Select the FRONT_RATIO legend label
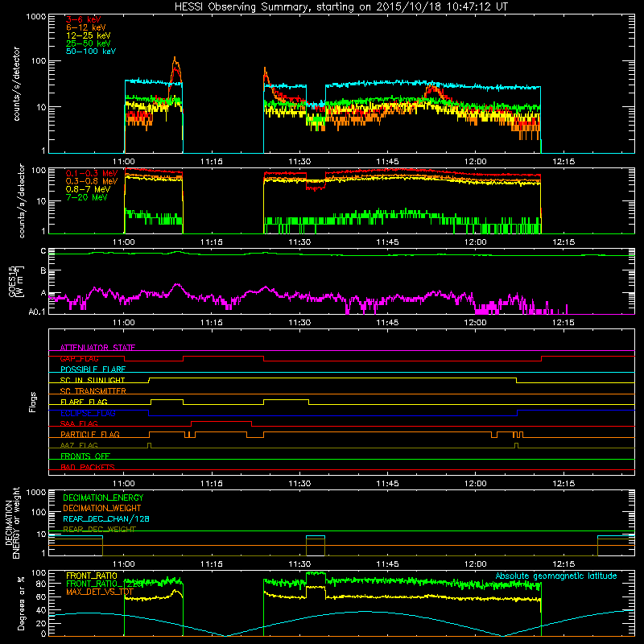The height and width of the screenshot is (644, 644). (x=92, y=576)
